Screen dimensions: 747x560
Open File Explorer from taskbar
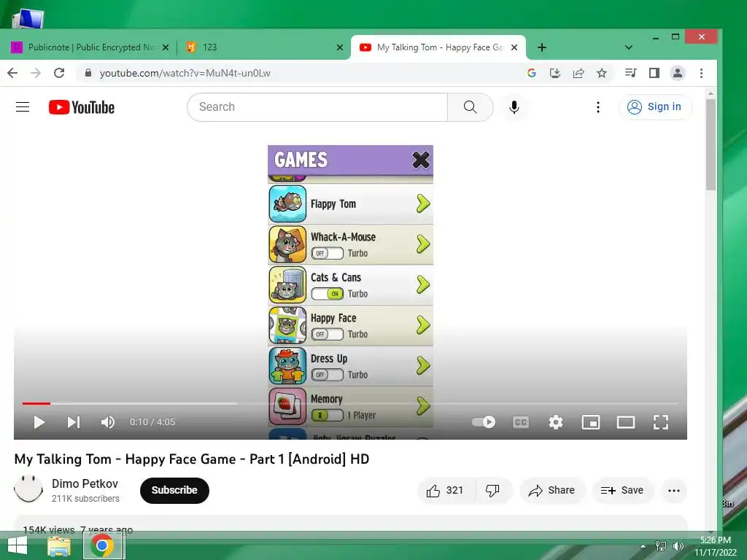[59, 545]
